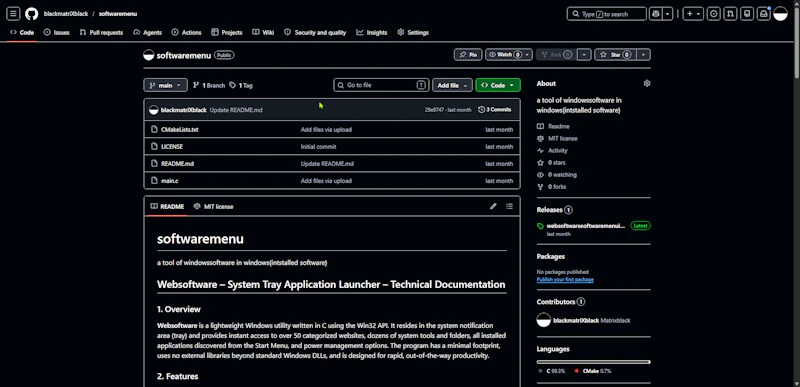The height and width of the screenshot is (387, 800).
Task: Click the softwaremenu repo avatar icon
Action: (148, 55)
